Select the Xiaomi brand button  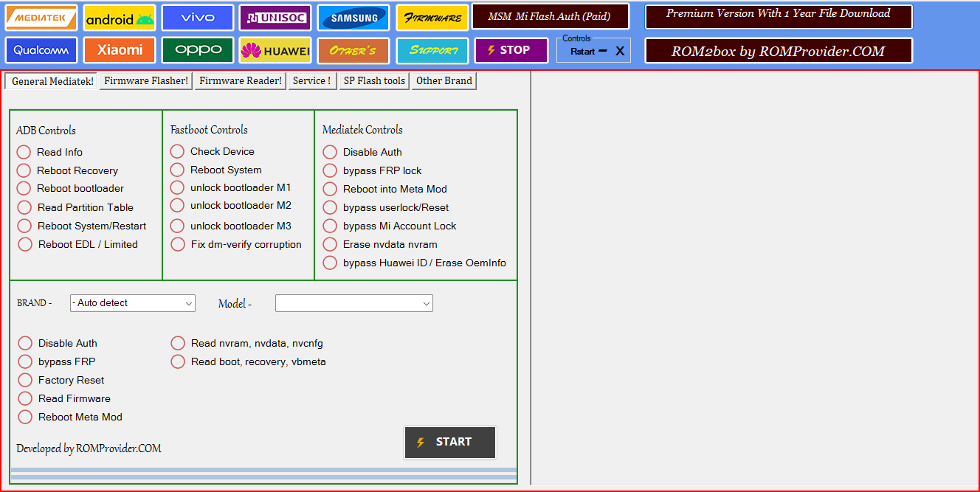pyautogui.click(x=120, y=50)
